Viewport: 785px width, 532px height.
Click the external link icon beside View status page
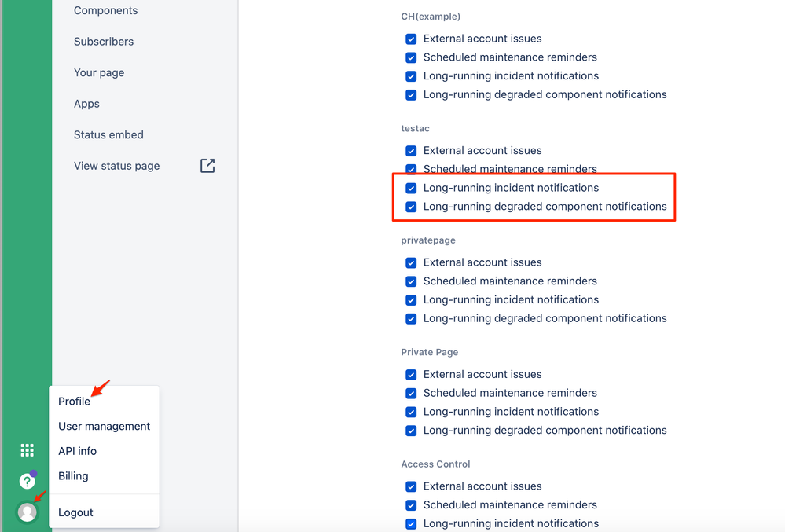[207, 166]
